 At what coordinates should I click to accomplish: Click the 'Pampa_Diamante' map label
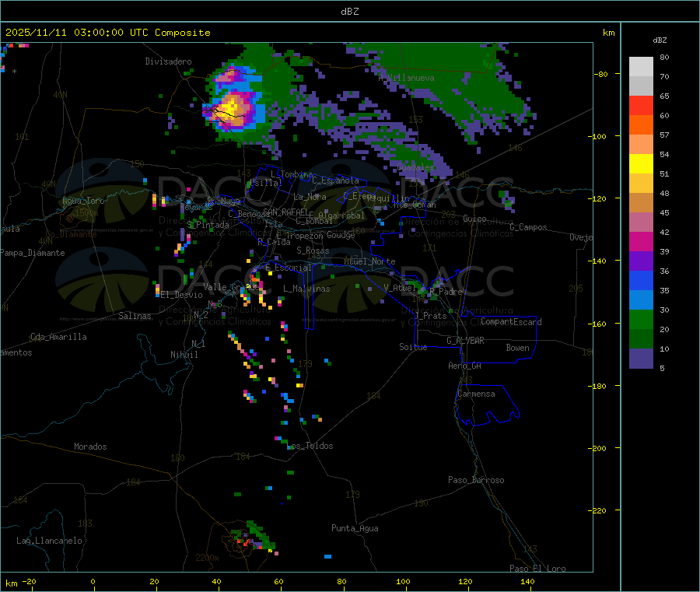(33, 253)
